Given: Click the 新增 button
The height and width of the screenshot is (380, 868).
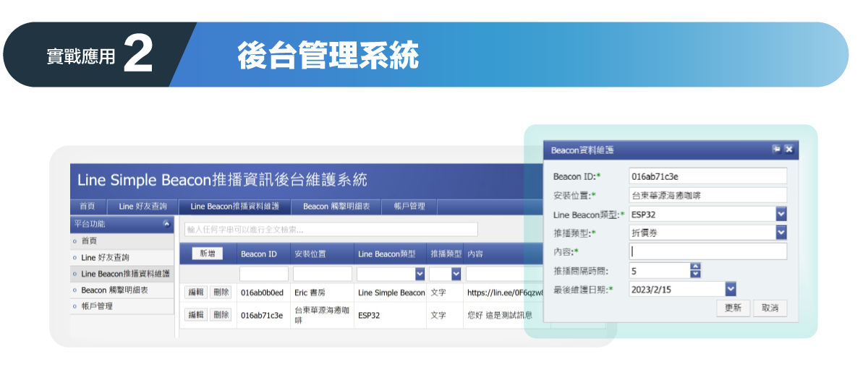Looking at the screenshot, I should pyautogui.click(x=208, y=254).
